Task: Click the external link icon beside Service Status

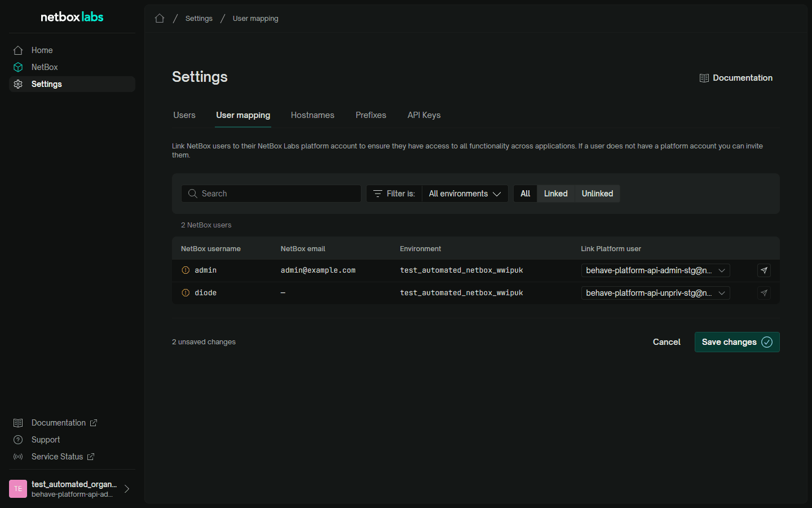Action: 91,457
